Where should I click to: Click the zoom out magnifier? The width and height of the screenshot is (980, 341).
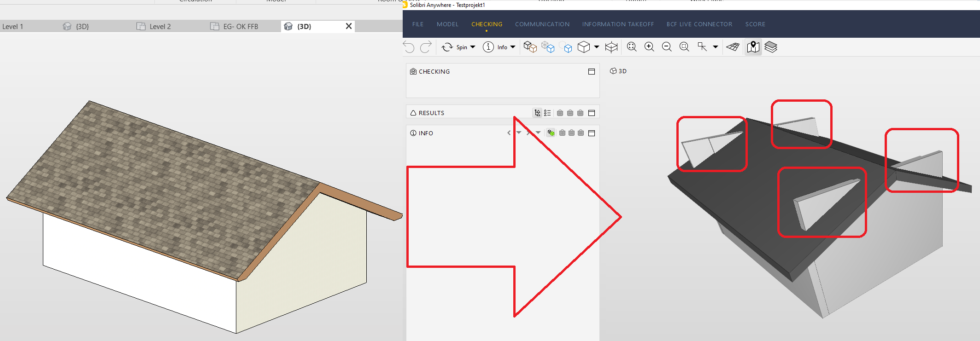[667, 47]
